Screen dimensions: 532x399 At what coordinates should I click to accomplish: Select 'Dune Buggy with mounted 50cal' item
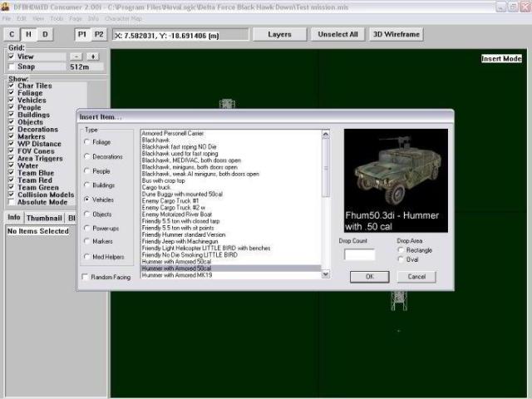point(183,193)
